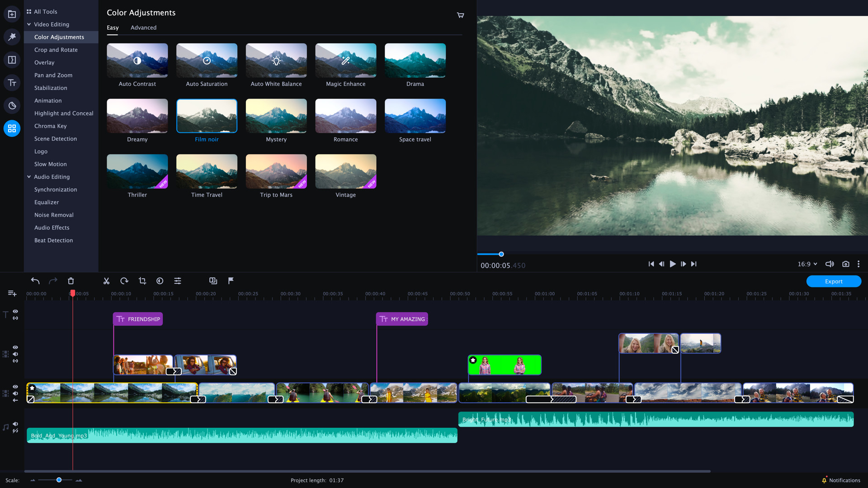Open the 16:9 aspect ratio dropdown

pos(807,264)
